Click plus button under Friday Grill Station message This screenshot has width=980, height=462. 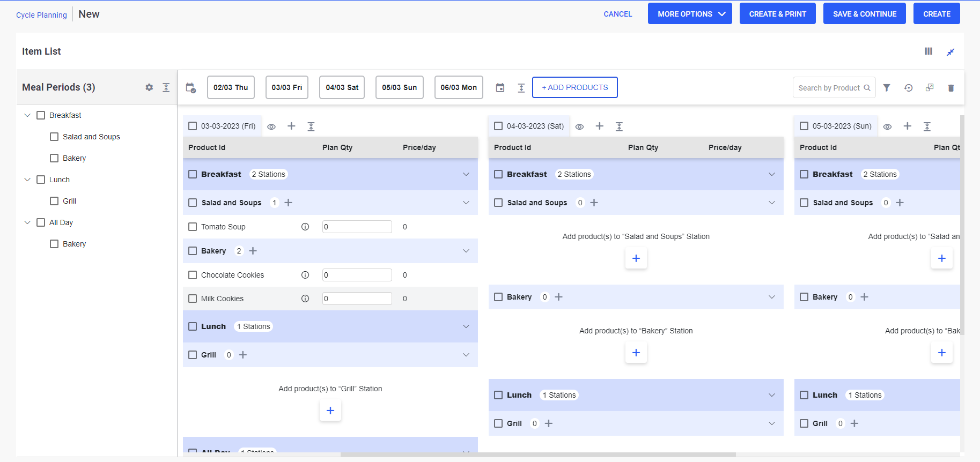click(x=330, y=411)
